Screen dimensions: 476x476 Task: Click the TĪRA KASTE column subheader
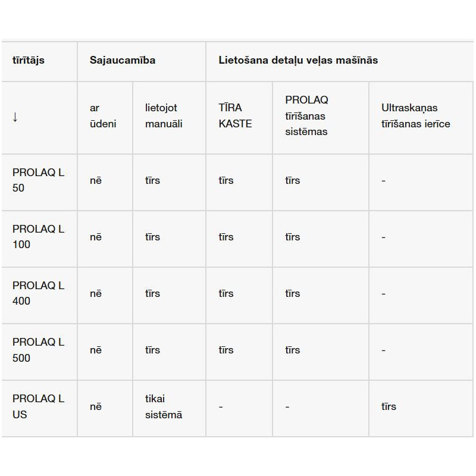[235, 116]
